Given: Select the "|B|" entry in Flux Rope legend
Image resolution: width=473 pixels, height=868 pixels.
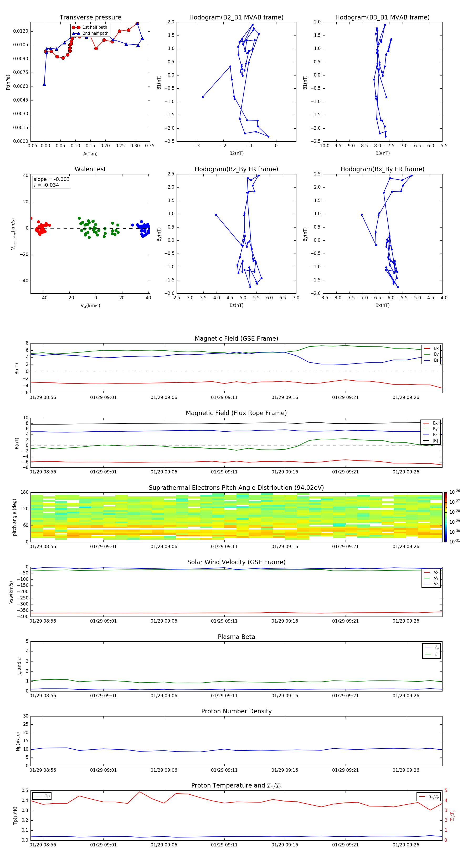Looking at the screenshot, I should pos(431,441).
